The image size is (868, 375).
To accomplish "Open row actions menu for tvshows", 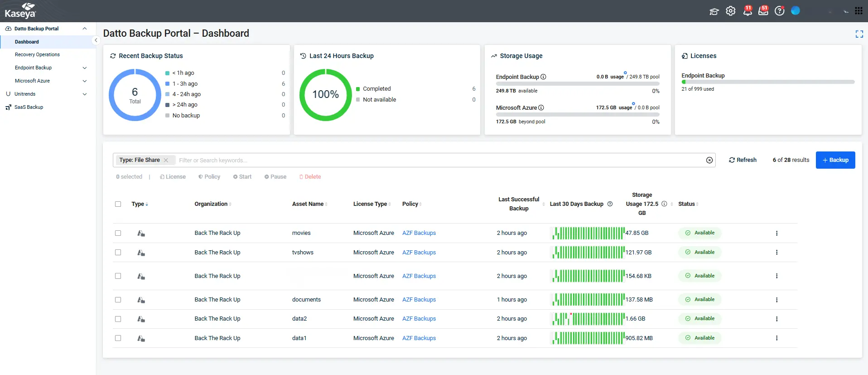I will [776, 253].
